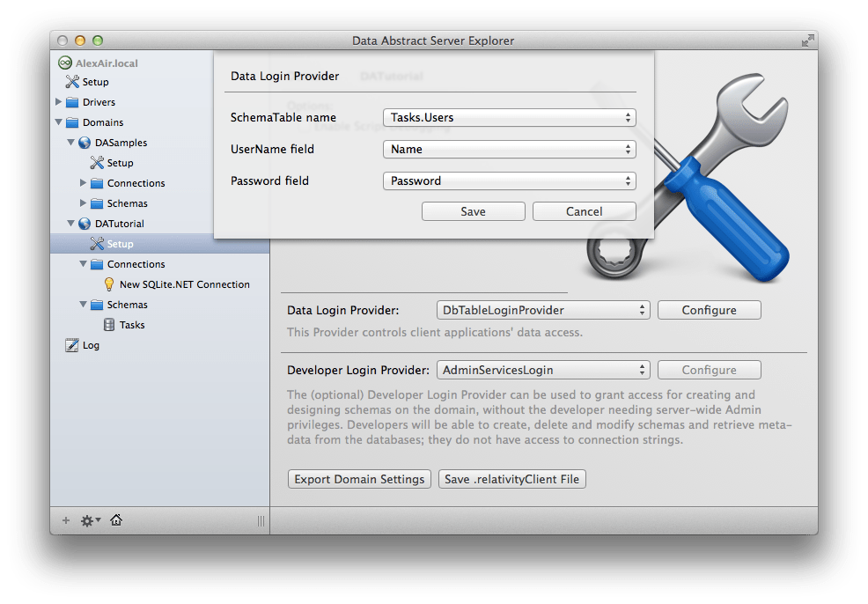Select the Tasks schema label
868x604 pixels.
[x=132, y=325]
